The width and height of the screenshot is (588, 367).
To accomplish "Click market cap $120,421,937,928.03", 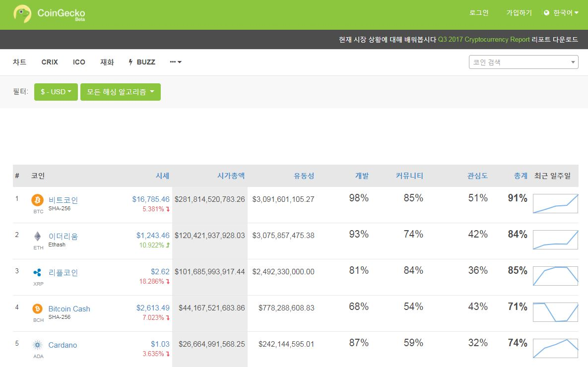I will (209, 236).
